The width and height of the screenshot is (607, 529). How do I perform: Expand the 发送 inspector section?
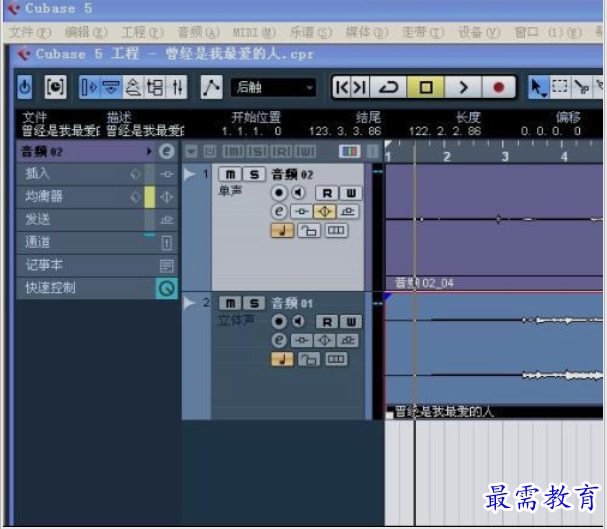[97, 219]
